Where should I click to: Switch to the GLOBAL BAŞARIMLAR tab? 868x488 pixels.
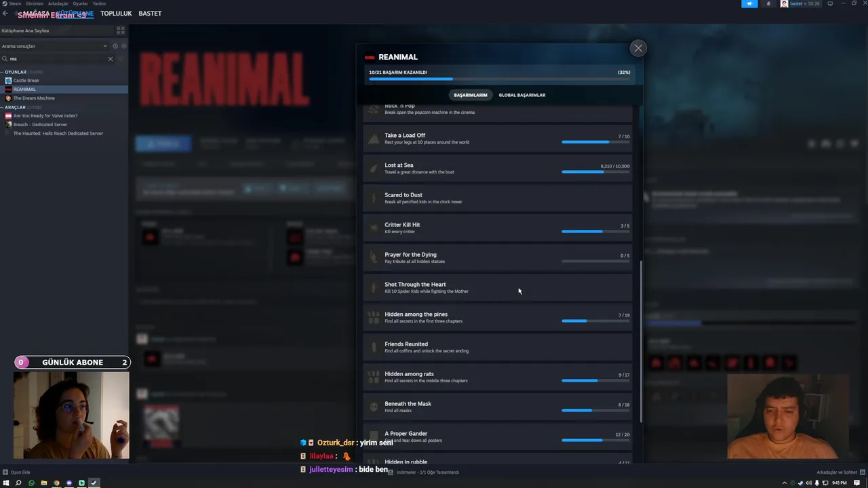click(x=522, y=95)
